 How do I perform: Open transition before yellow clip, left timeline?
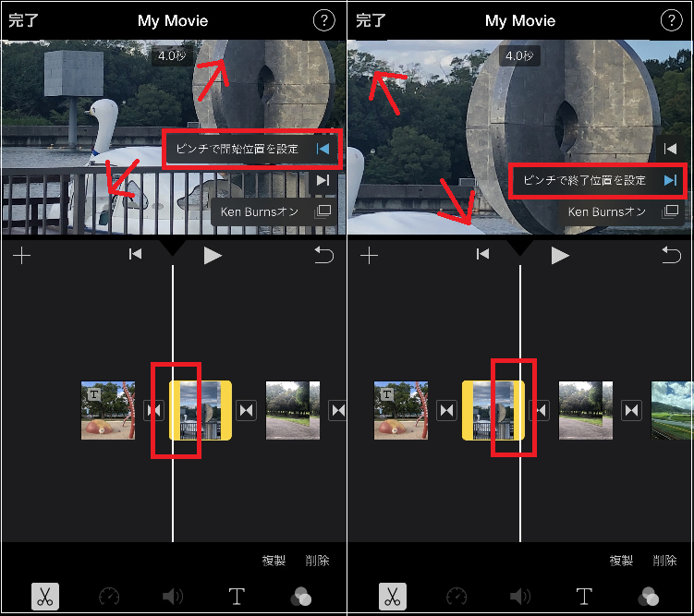(x=154, y=411)
